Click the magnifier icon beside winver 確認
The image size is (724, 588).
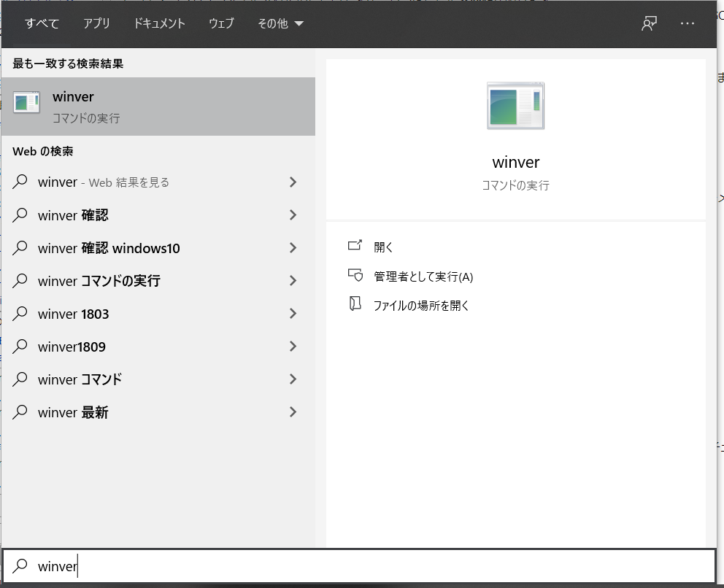tap(20, 215)
